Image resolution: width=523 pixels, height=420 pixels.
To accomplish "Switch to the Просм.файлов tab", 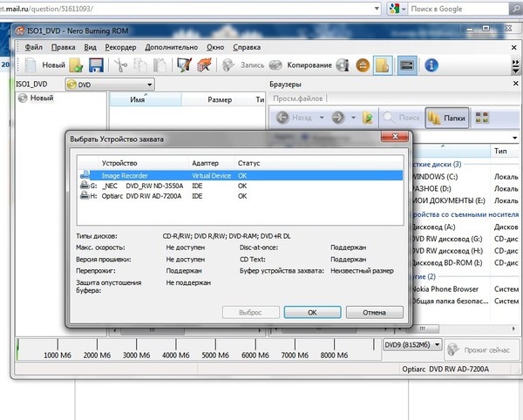I will tap(297, 98).
